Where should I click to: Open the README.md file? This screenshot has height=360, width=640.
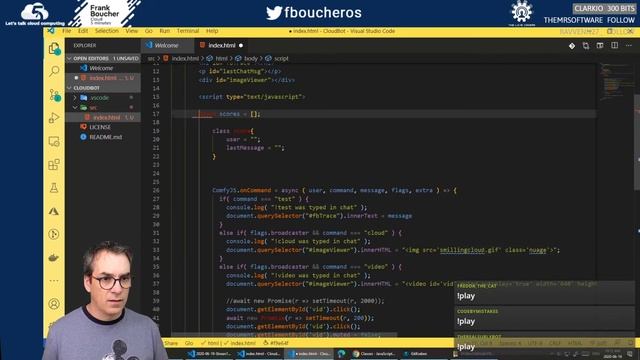point(103,137)
